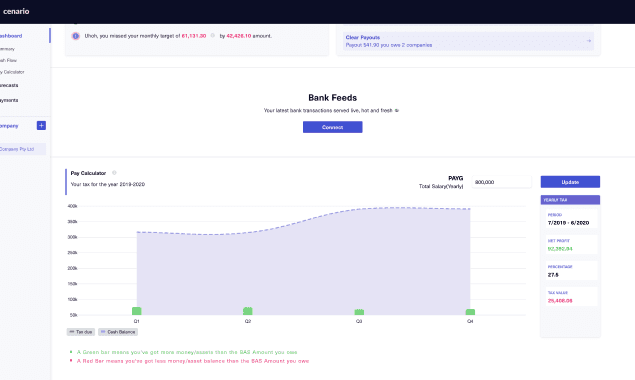Click the info icon on the missed target alert

click(x=76, y=36)
